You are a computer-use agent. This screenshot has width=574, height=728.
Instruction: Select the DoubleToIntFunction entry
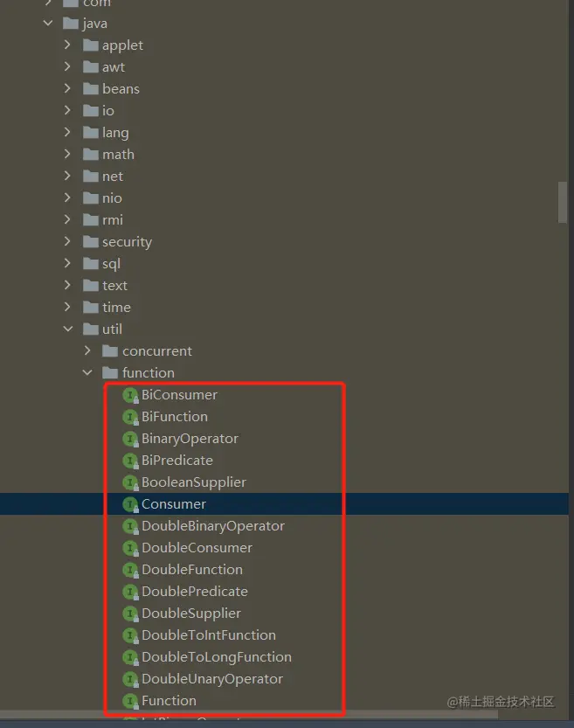coord(209,635)
